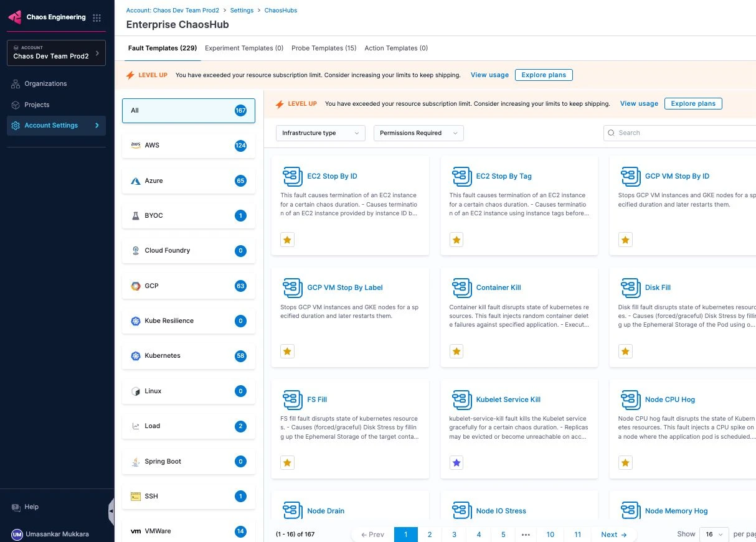Open the Permissions Required dropdown
Screen dimensions: 756x542
(x=418, y=133)
